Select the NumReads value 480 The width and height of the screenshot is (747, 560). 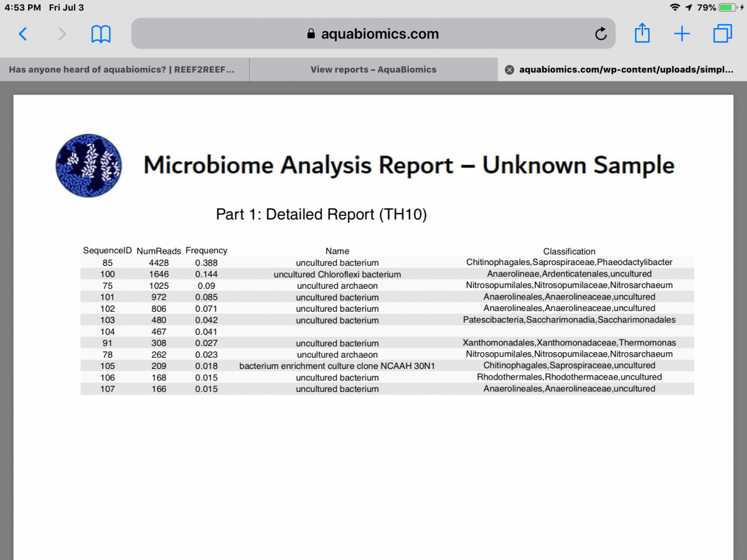coord(159,320)
